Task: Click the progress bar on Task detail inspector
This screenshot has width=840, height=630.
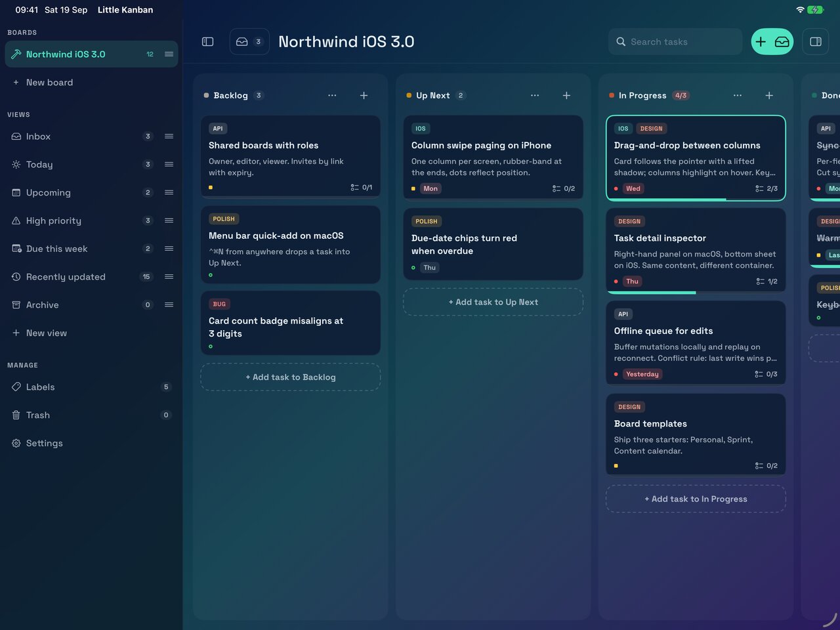Action: point(696,293)
